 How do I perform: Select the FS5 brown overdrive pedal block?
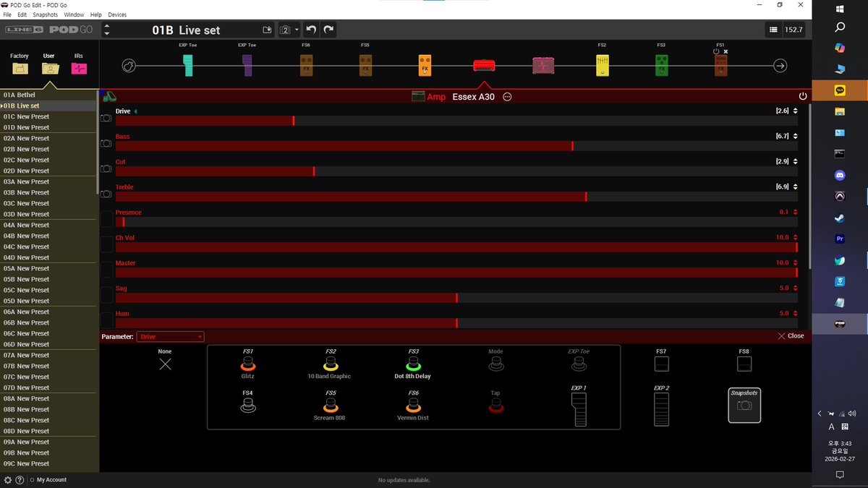[365, 66]
